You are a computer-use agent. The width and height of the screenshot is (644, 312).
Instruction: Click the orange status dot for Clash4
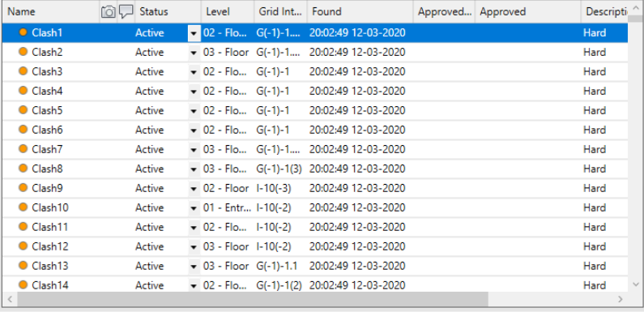(x=23, y=91)
